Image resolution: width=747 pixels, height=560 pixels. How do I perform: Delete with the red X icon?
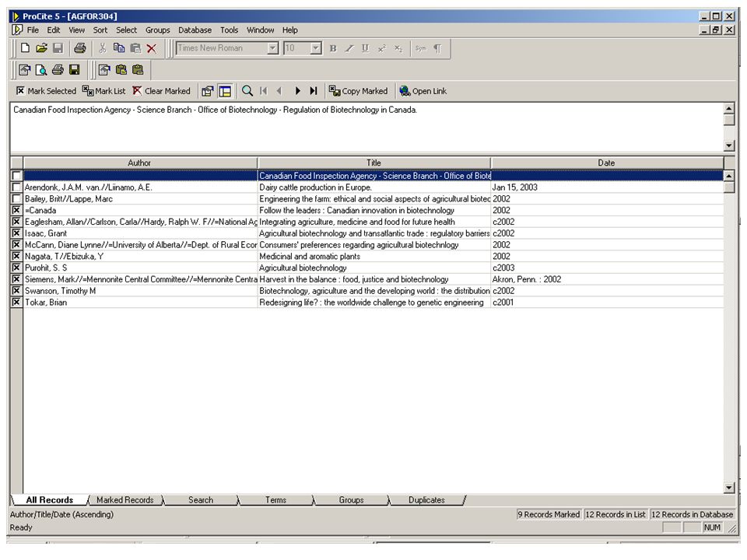pyautogui.click(x=152, y=48)
